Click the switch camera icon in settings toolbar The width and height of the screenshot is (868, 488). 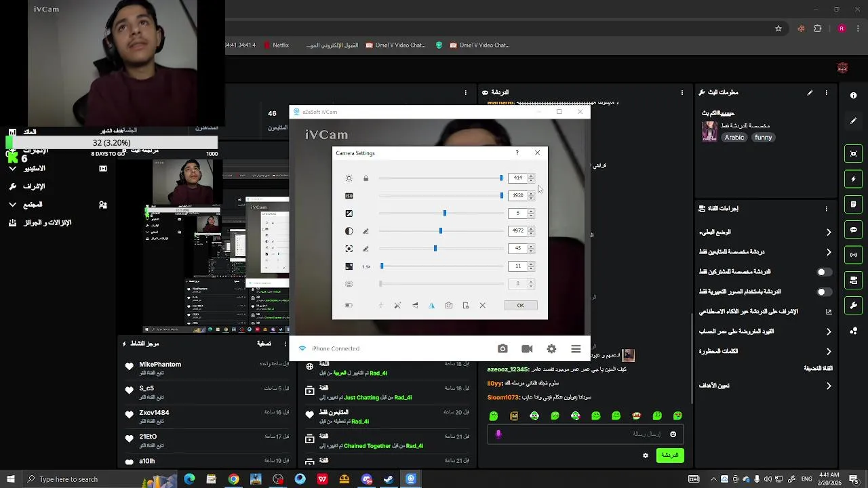tap(448, 306)
